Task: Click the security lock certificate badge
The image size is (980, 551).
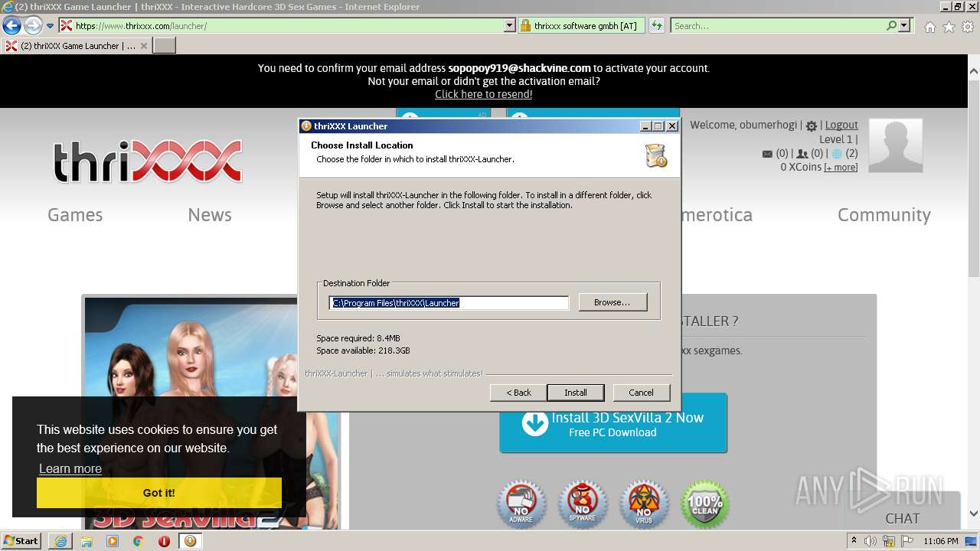Action: (x=581, y=25)
